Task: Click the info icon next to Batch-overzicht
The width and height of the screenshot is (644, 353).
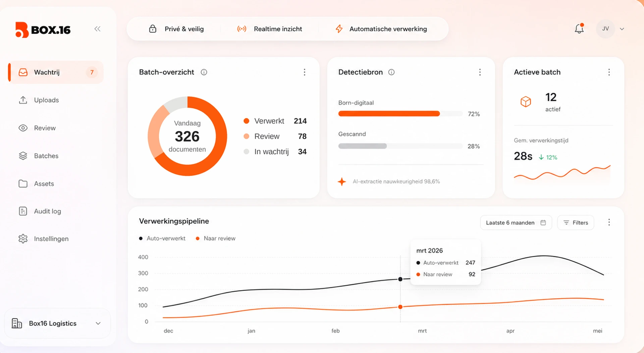Action: tap(204, 72)
